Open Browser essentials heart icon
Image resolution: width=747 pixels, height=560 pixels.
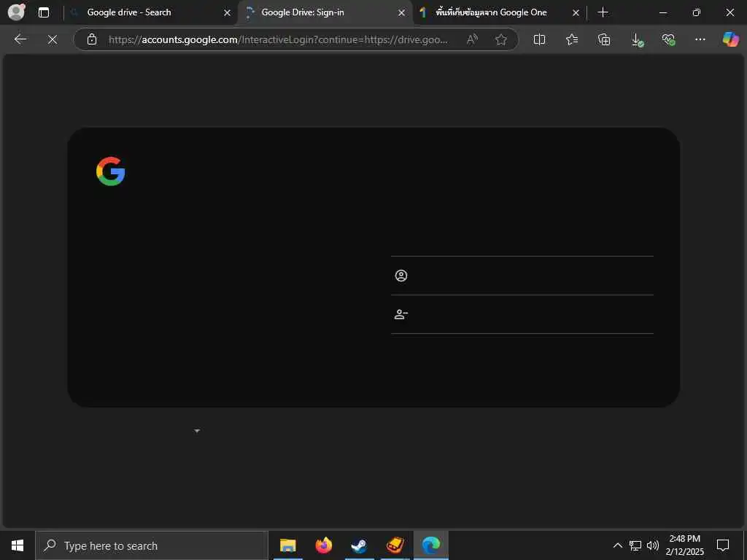(668, 39)
